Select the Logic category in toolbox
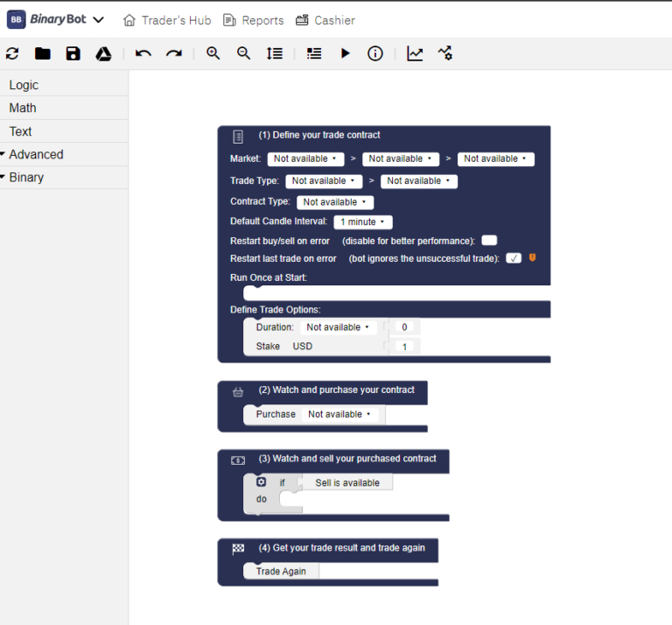 24,85
